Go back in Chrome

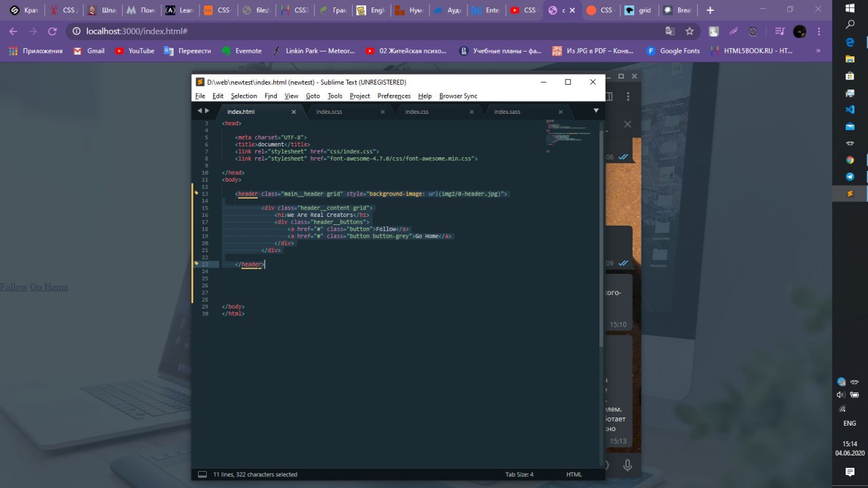(x=13, y=31)
